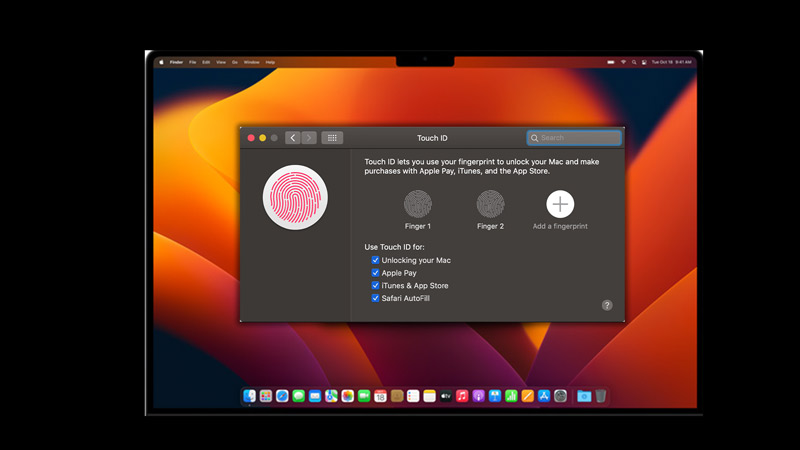The width and height of the screenshot is (800, 450).
Task: Click the large pink Touch ID fingerprint image
Action: pos(295,197)
